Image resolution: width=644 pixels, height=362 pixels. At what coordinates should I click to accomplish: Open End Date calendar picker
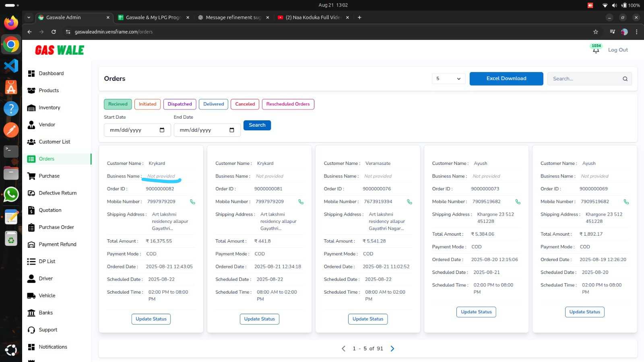click(x=231, y=130)
